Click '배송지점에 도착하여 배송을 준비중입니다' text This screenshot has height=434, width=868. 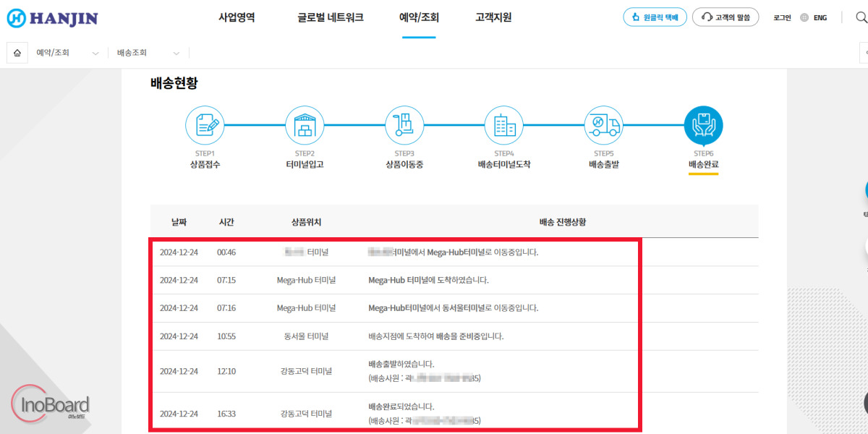pyautogui.click(x=436, y=336)
